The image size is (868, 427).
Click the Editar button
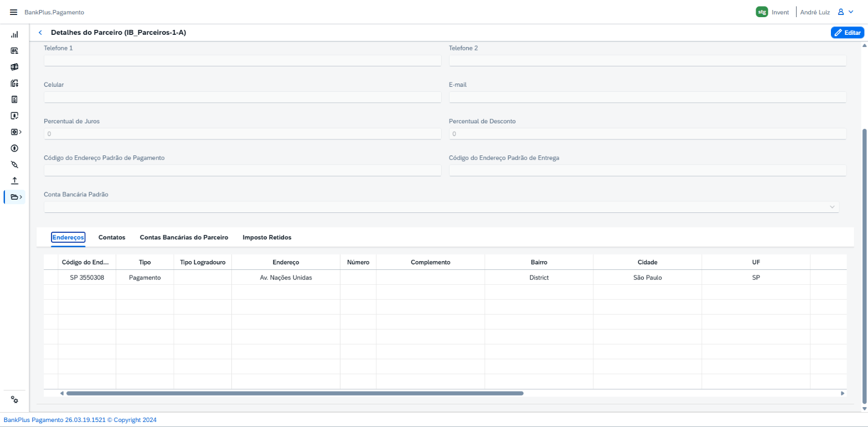coord(847,33)
